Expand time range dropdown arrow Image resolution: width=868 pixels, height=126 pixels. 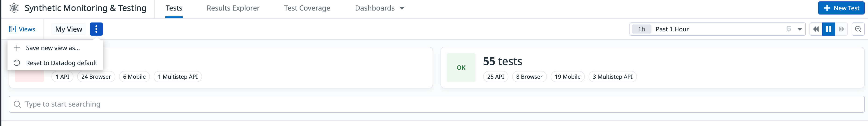(799, 29)
